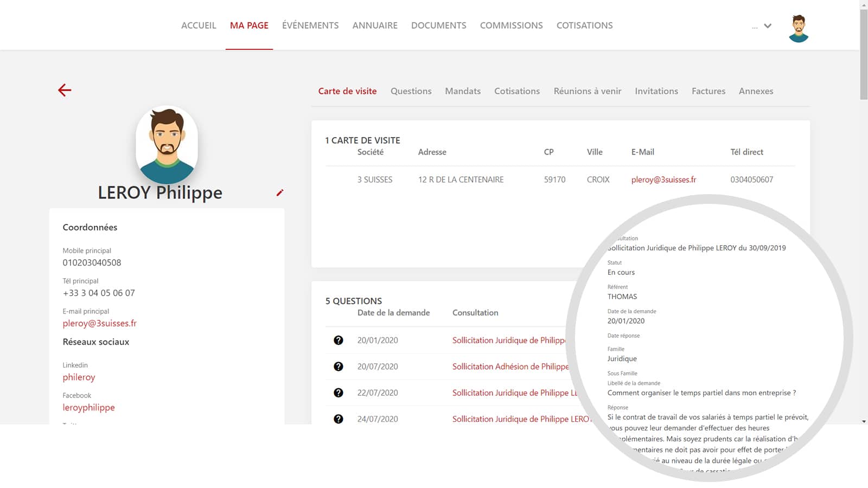This screenshot has width=868, height=488.
Task: Click the city cell CROIX
Action: (598, 179)
